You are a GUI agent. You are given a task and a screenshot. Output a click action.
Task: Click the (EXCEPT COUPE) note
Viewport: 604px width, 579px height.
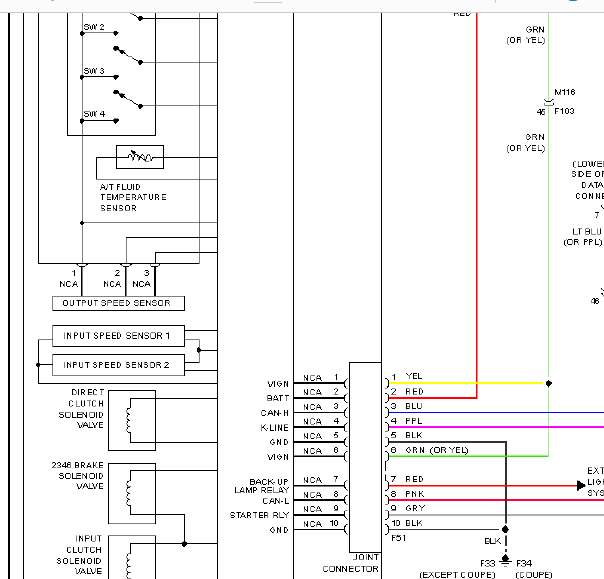point(457,575)
